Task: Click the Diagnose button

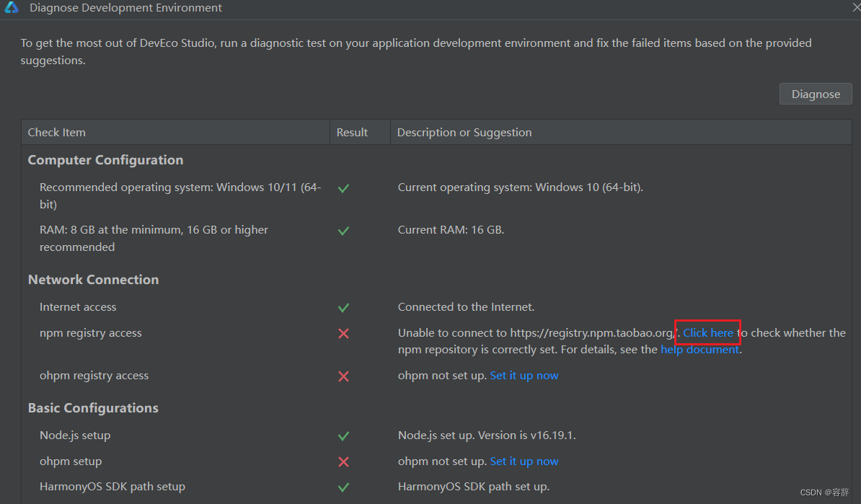Action: click(816, 94)
